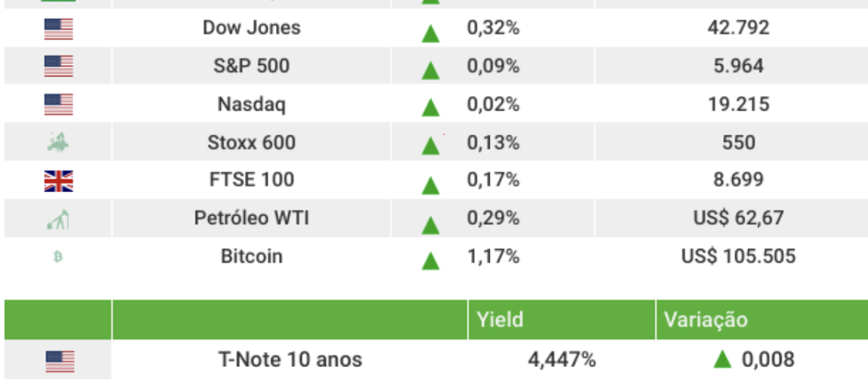
Task: Click the green arrow next to 0,008
Action: (x=722, y=361)
